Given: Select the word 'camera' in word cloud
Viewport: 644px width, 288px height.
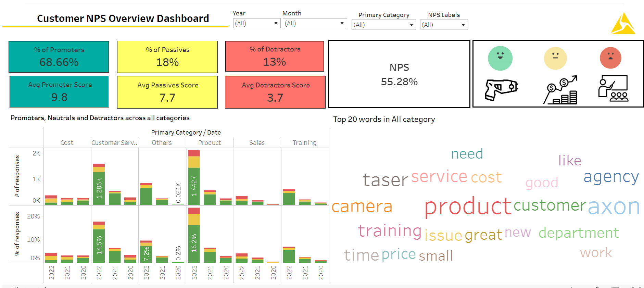Looking at the screenshot, I should click(362, 206).
